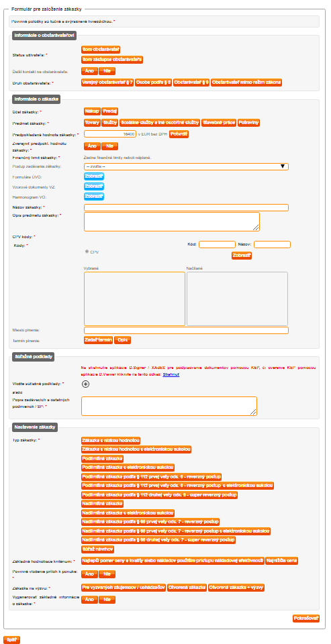Focus the Predpokladaná hodnota zákazky field

[110, 134]
